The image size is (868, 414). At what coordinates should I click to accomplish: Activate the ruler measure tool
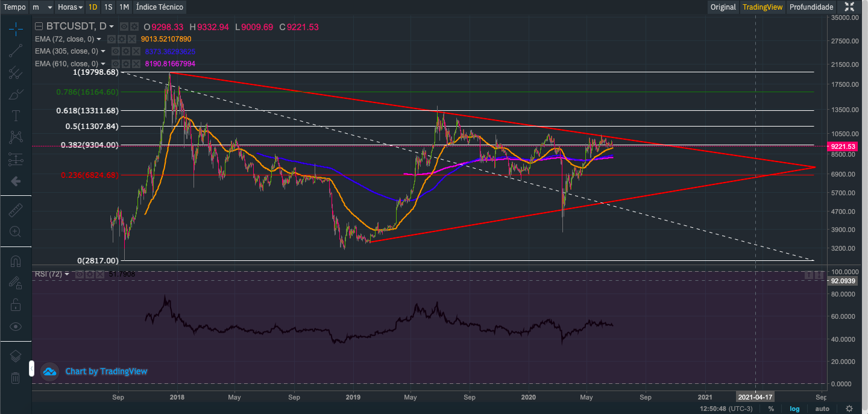click(x=16, y=210)
